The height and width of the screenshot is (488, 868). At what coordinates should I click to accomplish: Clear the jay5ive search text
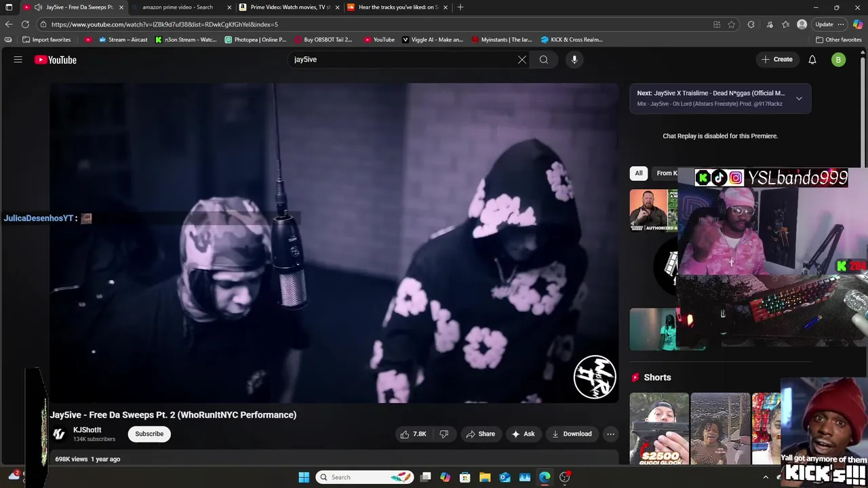[x=522, y=60]
